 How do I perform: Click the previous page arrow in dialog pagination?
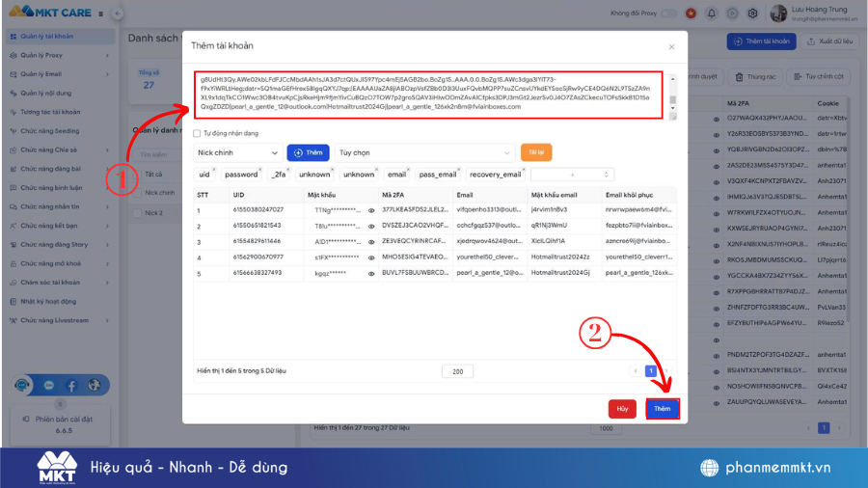pos(636,371)
